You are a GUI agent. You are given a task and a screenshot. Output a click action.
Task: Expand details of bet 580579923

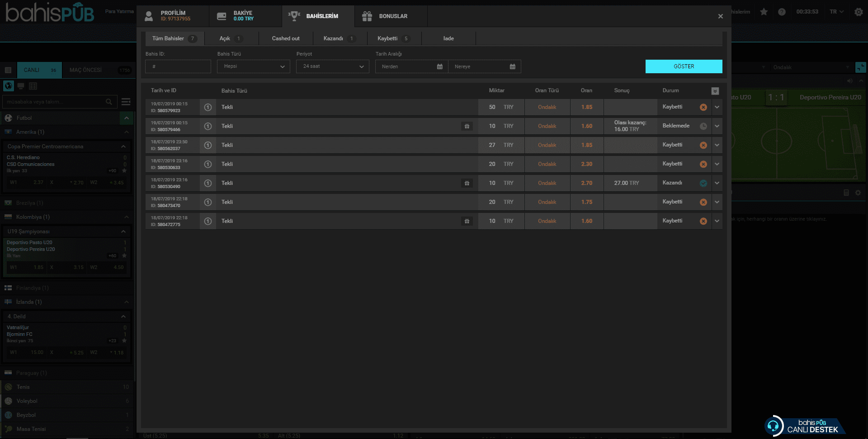pyautogui.click(x=717, y=107)
